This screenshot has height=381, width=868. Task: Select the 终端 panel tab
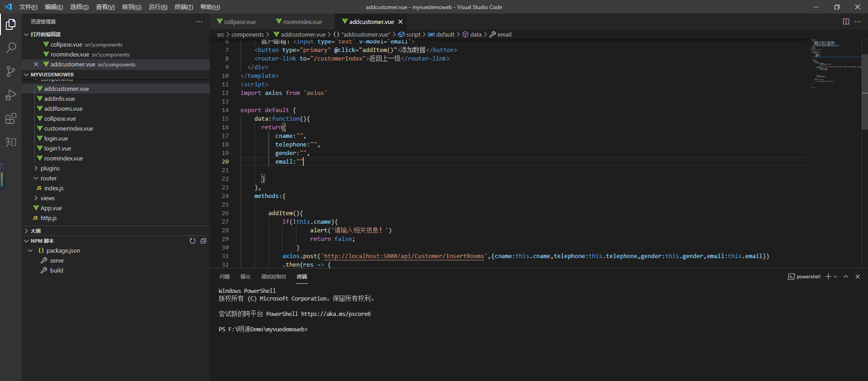[x=302, y=277]
